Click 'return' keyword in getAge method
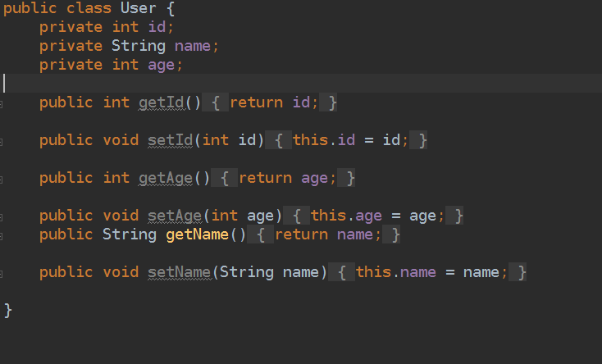 265,178
